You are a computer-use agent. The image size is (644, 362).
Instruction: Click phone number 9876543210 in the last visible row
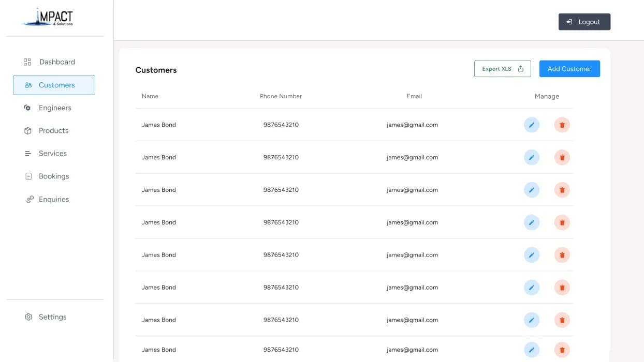click(x=281, y=350)
